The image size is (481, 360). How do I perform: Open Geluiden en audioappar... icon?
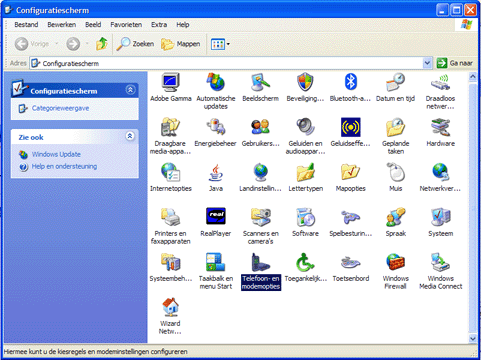click(305, 127)
